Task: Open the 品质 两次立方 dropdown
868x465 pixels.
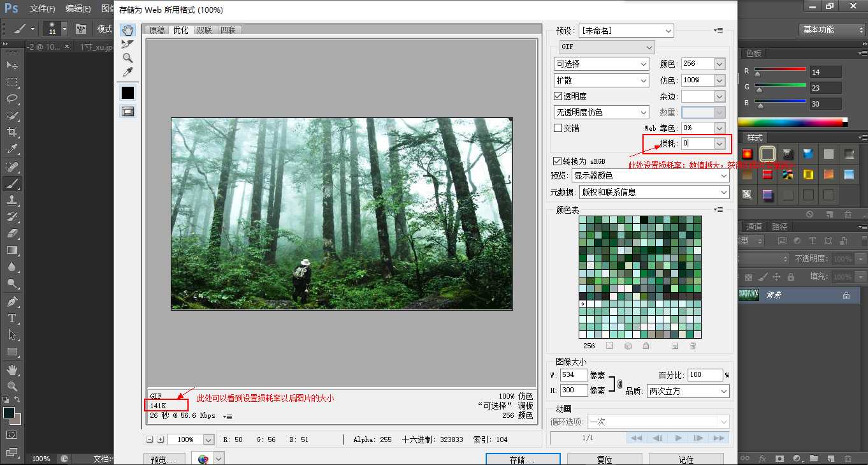Action: click(x=688, y=391)
